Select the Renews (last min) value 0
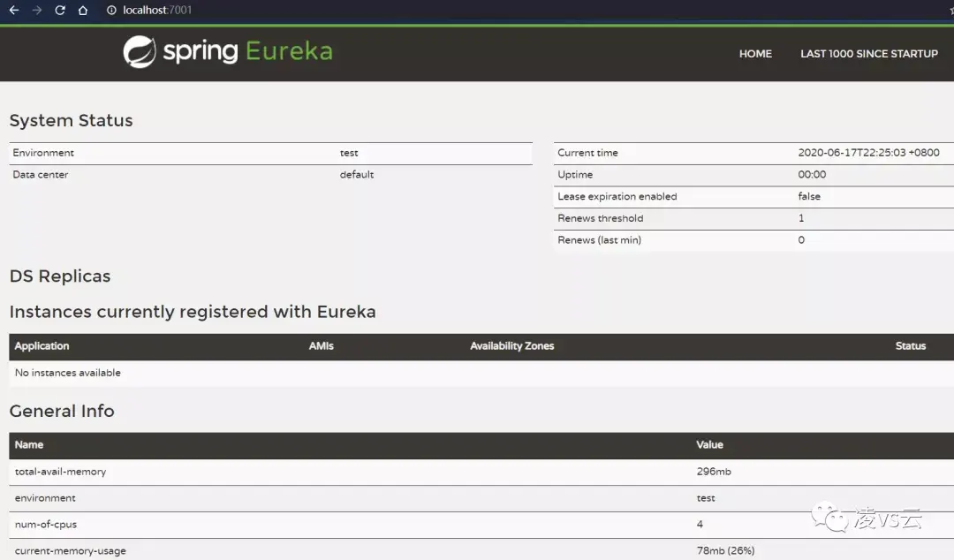This screenshot has width=954, height=560. (801, 240)
